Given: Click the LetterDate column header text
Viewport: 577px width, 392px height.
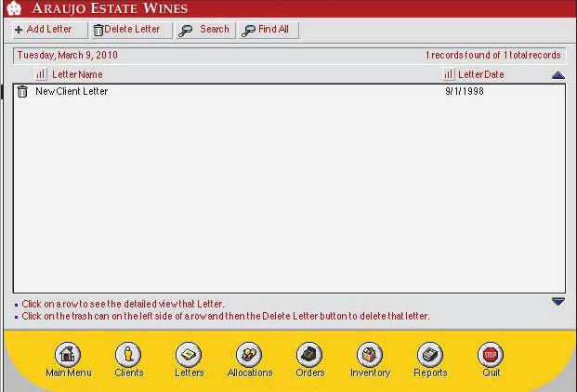Looking at the screenshot, I should 481,74.
